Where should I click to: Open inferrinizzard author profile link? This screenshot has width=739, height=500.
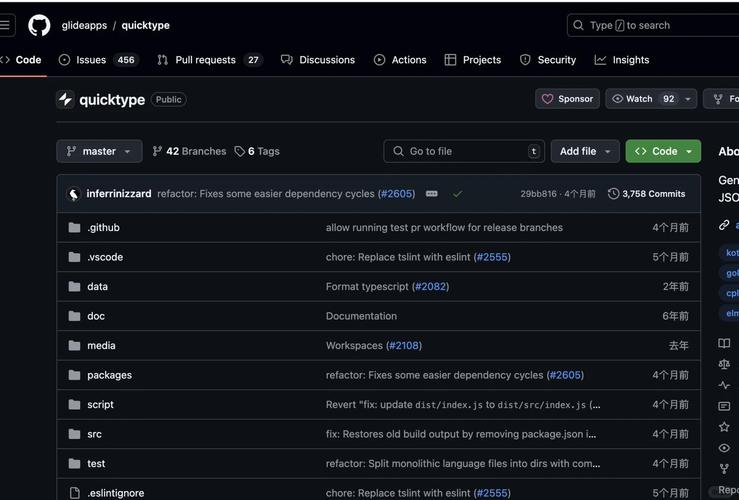pyautogui.click(x=119, y=194)
